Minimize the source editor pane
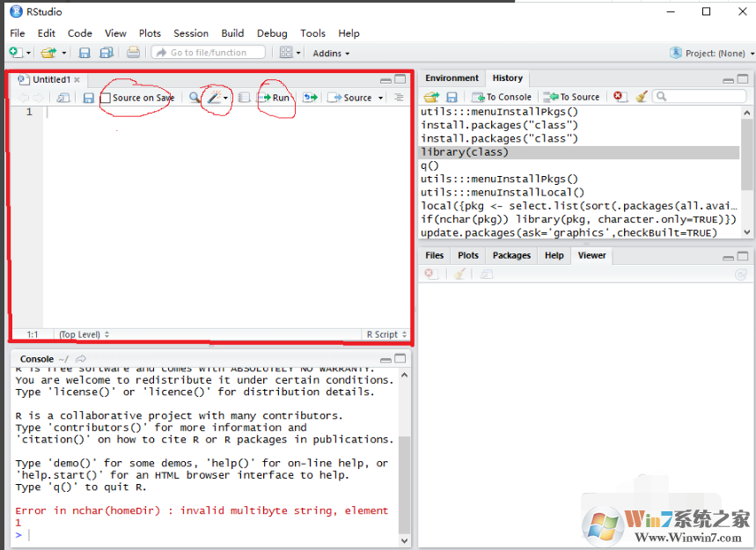Viewport: 756px width, 550px height. click(x=385, y=80)
